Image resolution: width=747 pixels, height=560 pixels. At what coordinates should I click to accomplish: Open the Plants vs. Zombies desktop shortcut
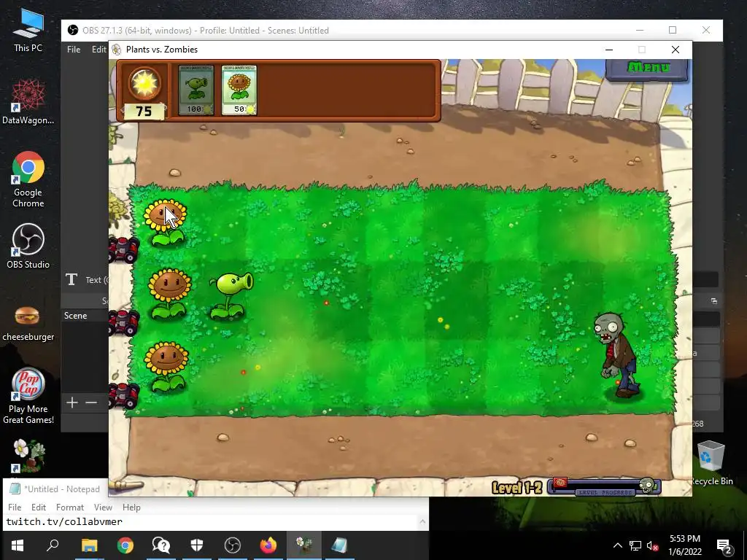click(28, 455)
